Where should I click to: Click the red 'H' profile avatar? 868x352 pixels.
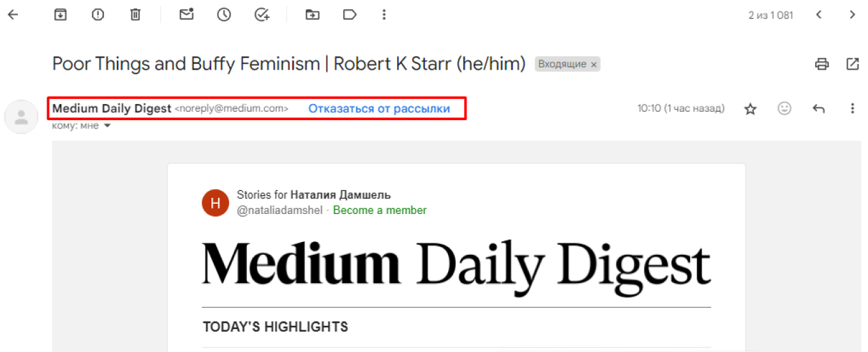coord(215,203)
